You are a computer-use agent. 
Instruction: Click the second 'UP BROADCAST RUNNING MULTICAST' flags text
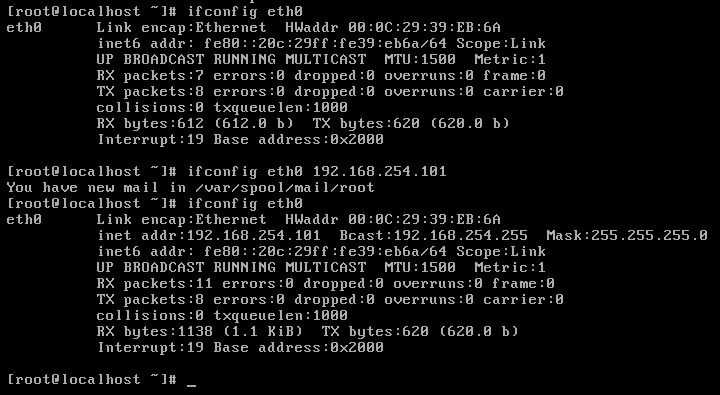click(x=231, y=267)
